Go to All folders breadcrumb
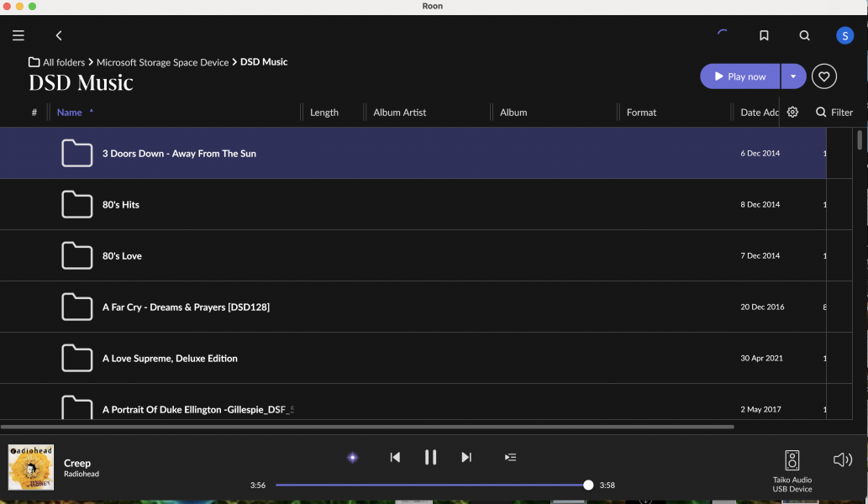868x504 pixels. 64,62
